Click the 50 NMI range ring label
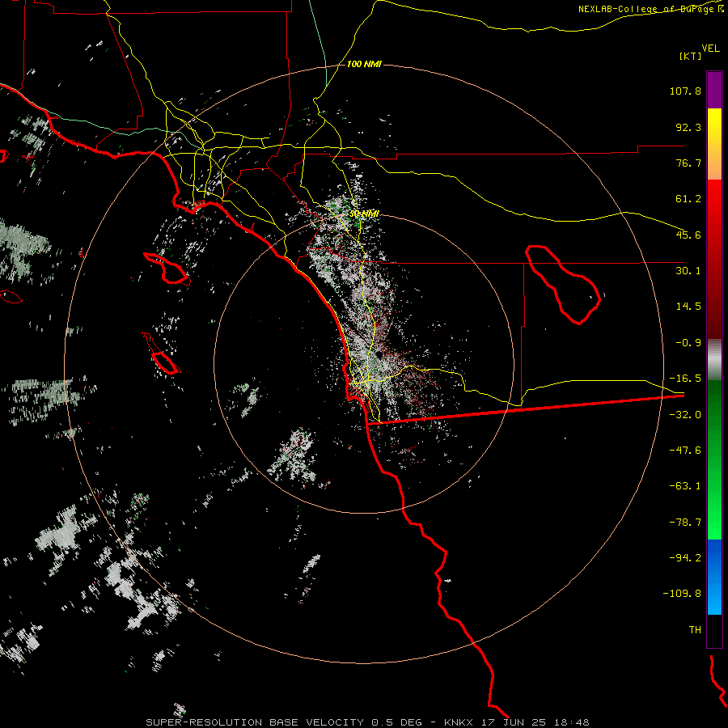 [364, 214]
